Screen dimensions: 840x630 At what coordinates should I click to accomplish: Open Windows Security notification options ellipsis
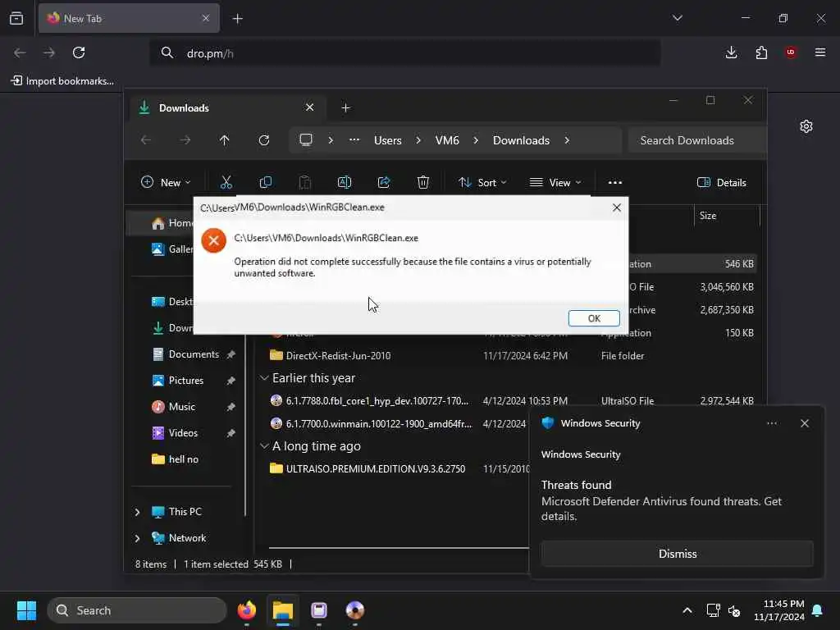771,423
